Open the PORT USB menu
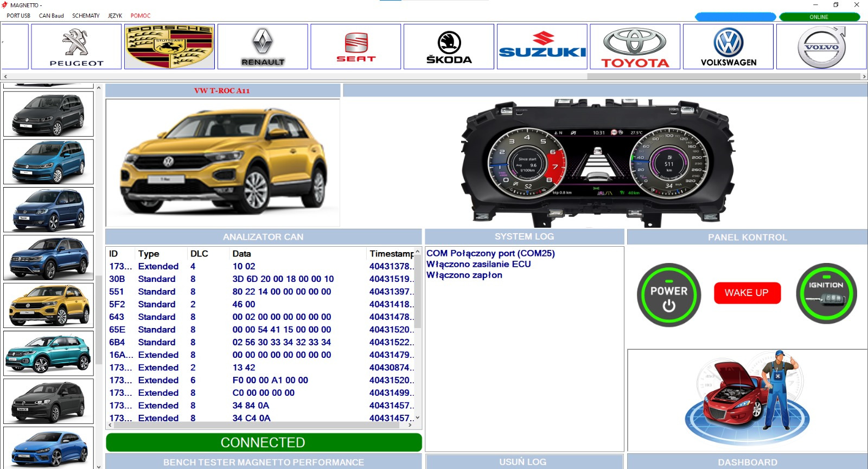The width and height of the screenshot is (868, 469). [x=18, y=16]
